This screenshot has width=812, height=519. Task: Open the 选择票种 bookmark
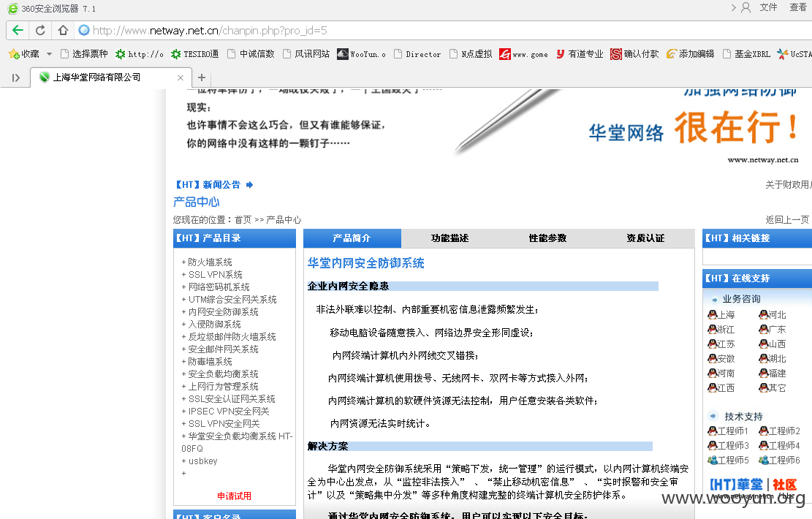(x=84, y=54)
